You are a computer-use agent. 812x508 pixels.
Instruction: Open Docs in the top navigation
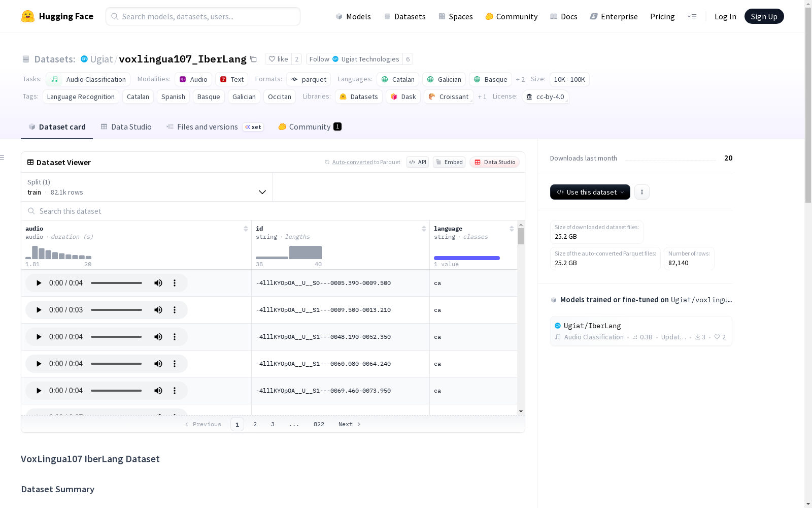[x=564, y=16]
